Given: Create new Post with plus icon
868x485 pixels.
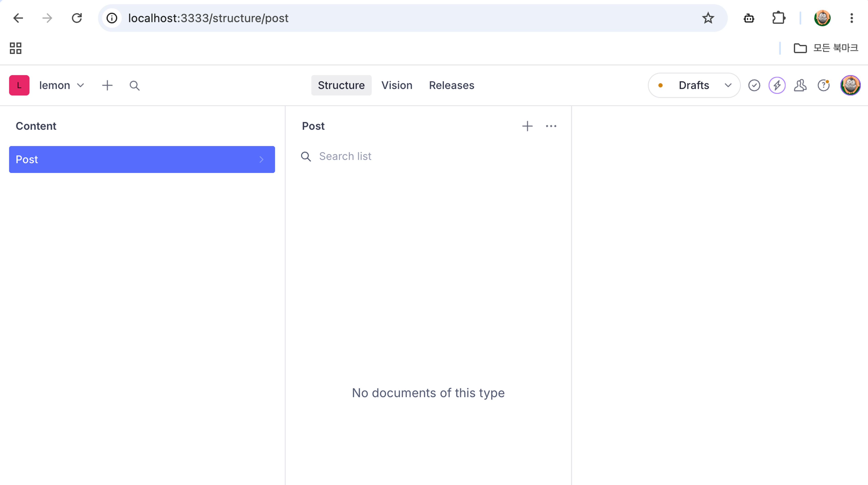Looking at the screenshot, I should (x=527, y=126).
